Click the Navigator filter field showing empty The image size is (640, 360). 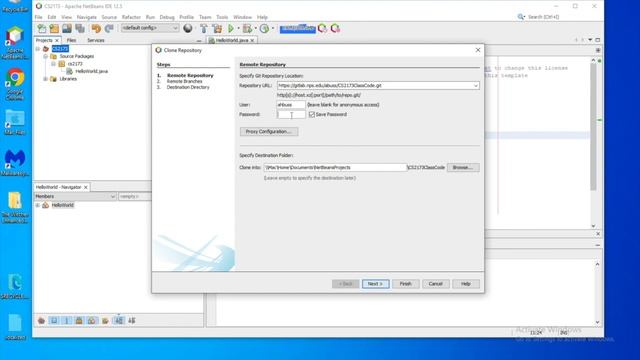tap(134, 196)
